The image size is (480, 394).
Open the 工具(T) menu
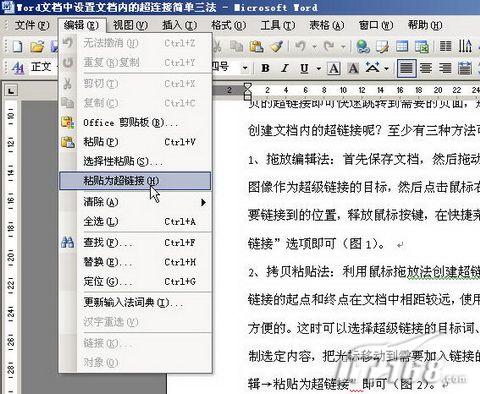click(278, 25)
